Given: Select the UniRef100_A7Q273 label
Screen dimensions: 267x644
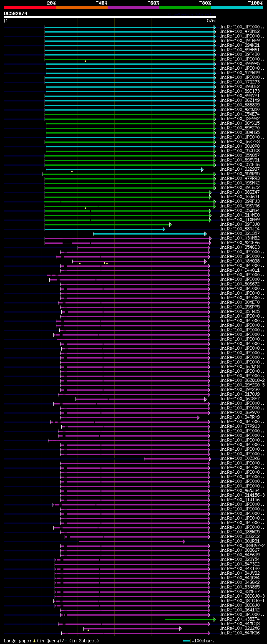Looking at the screenshot, I should tap(239, 82).
